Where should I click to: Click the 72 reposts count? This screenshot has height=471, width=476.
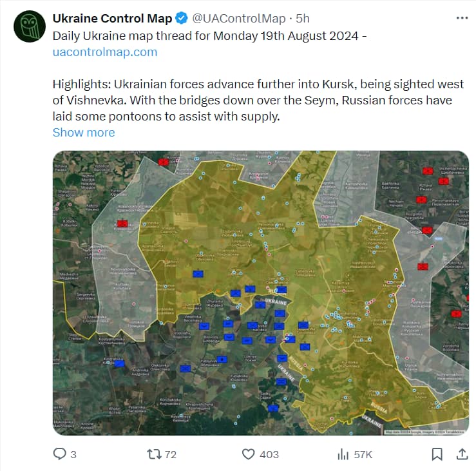click(x=170, y=455)
